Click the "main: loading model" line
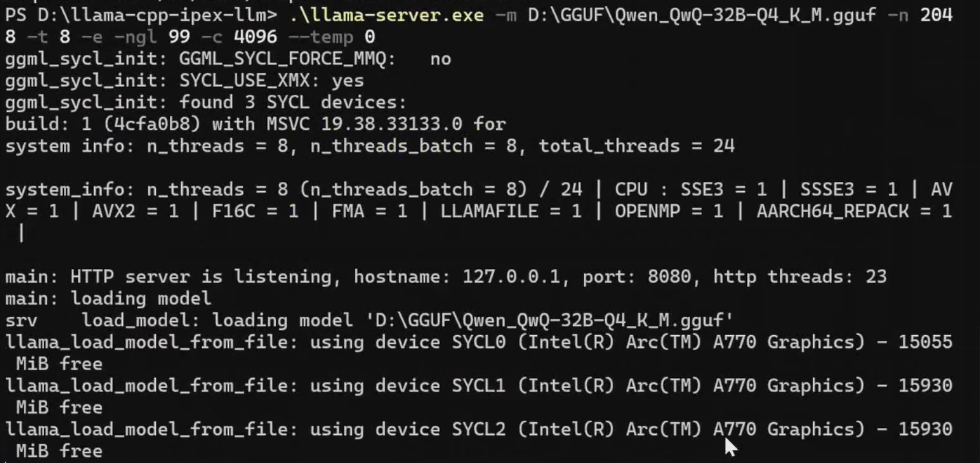 coord(109,299)
